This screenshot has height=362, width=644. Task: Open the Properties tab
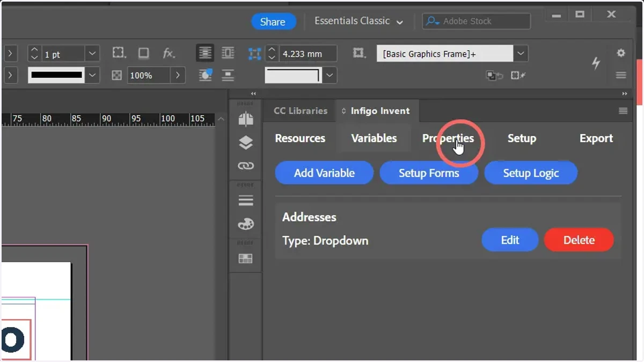448,138
